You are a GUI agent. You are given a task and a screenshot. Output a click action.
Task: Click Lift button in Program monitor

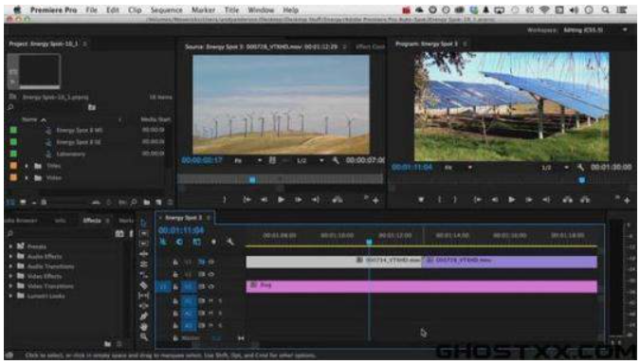(567, 200)
